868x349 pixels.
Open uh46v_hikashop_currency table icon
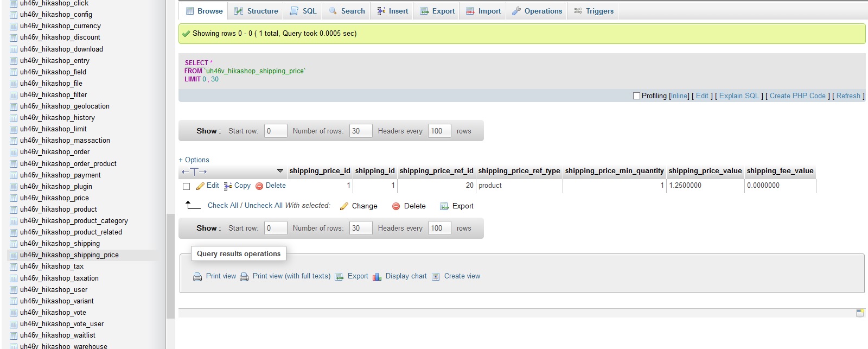[14, 26]
